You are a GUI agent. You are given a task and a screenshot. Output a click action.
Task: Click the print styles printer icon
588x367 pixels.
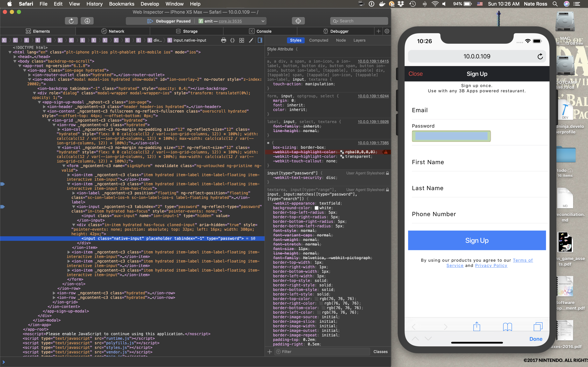pos(223,40)
